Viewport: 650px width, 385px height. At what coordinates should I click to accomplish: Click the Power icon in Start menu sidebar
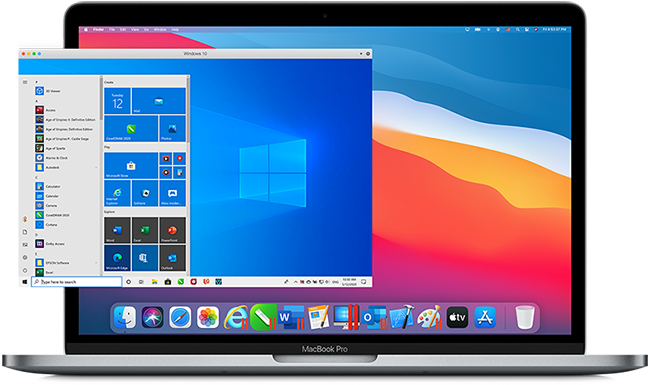[x=25, y=270]
